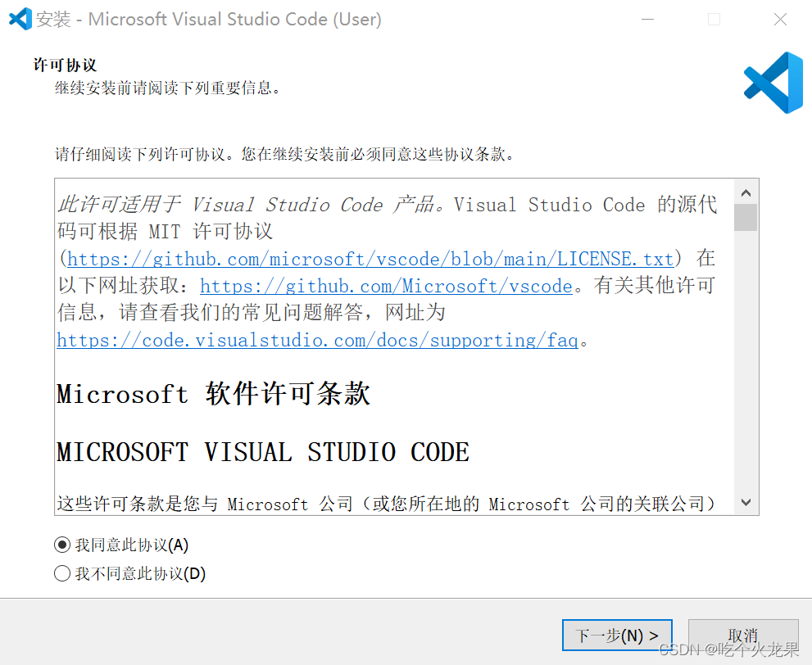Click the installer window title text
This screenshot has width=812, height=665.
209,19
